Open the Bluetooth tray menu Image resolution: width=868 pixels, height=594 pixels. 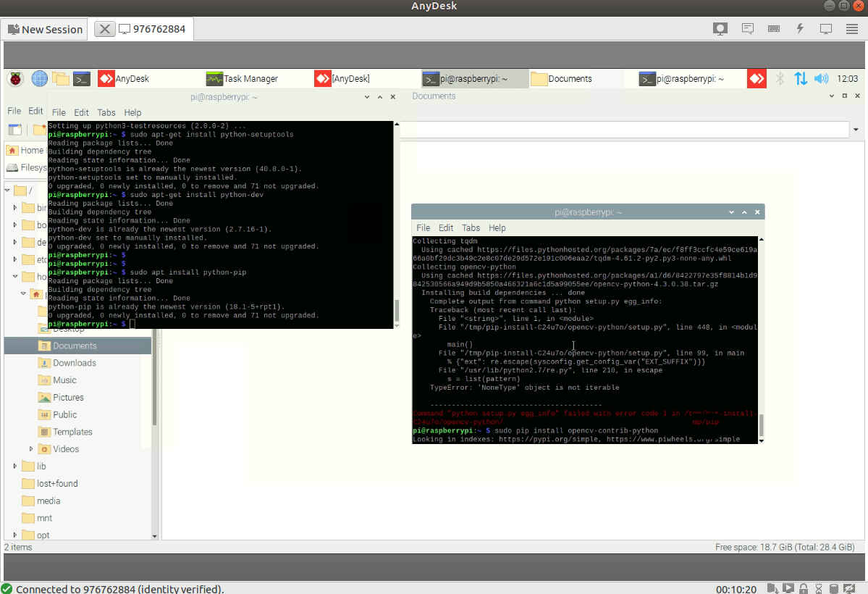780,79
